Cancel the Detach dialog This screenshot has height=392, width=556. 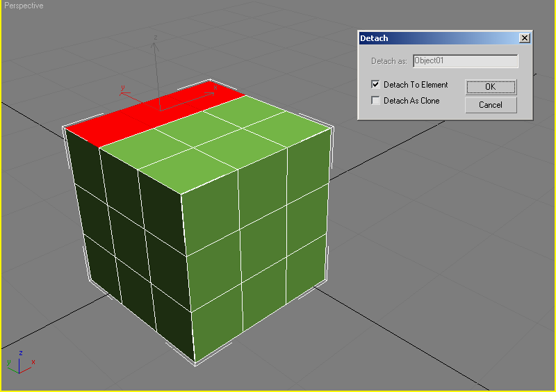(491, 105)
